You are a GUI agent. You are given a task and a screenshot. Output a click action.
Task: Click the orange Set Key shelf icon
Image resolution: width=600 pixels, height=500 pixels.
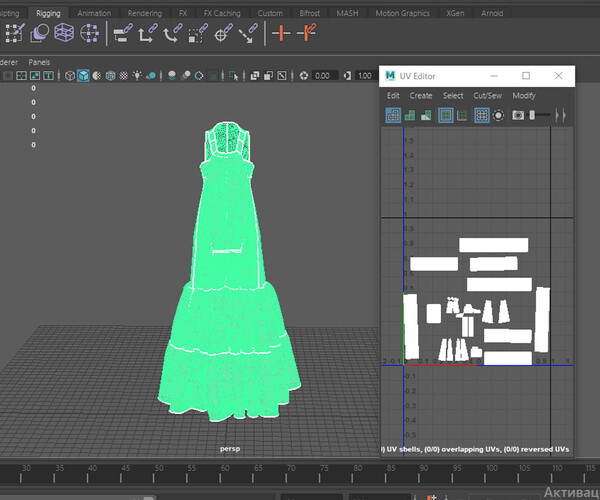coord(281,33)
